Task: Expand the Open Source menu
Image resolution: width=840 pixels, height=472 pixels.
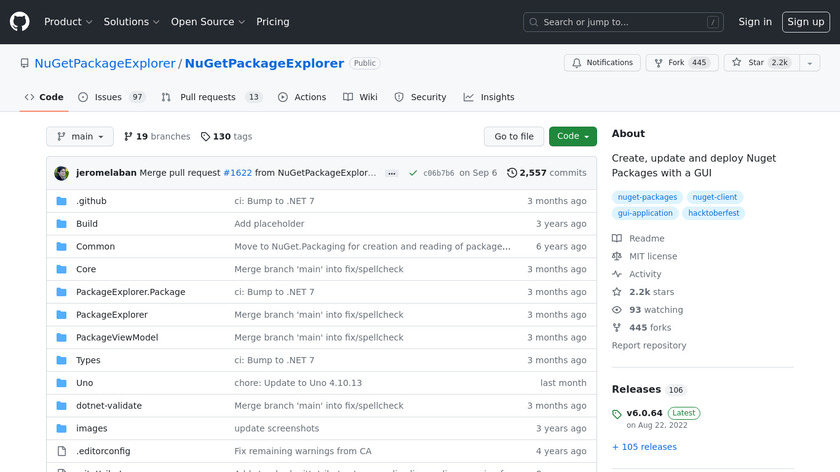Action: (208, 22)
